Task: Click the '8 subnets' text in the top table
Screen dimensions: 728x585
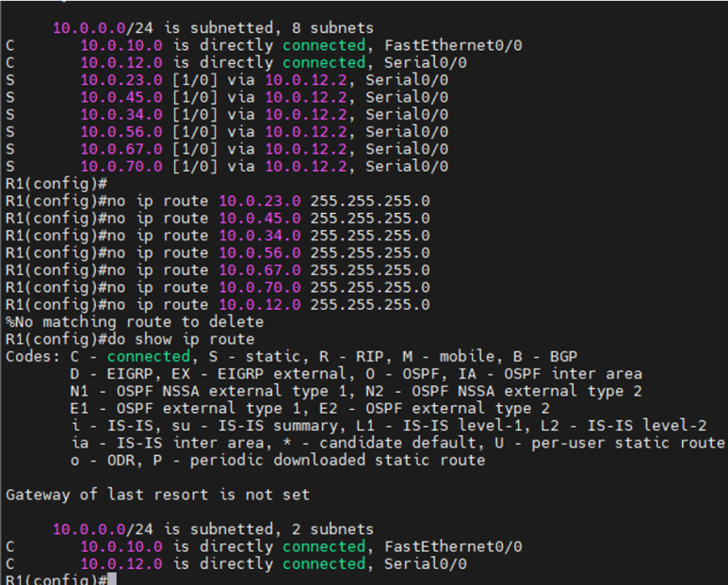Action: tap(334, 28)
